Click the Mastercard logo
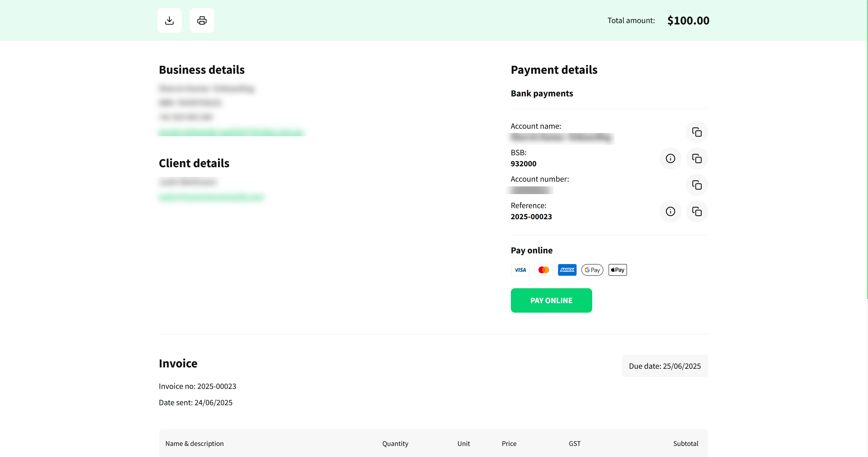868x457 pixels. point(544,270)
